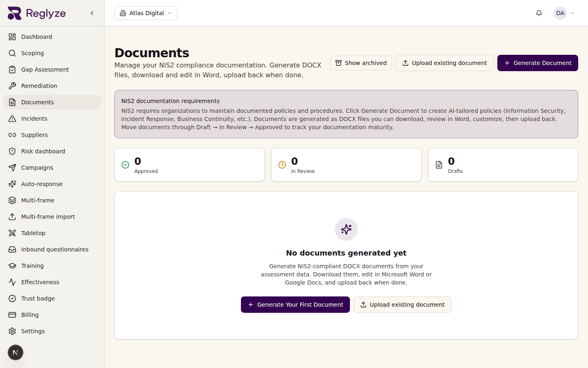Image resolution: width=588 pixels, height=368 pixels.
Task: Click the Training graduation cap icon
Action: (x=12, y=266)
